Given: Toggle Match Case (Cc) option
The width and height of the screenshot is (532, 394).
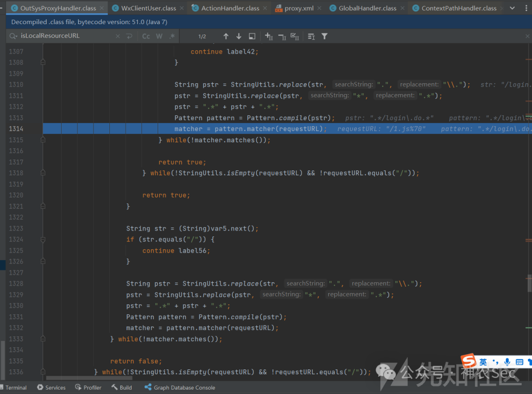Looking at the screenshot, I should point(146,36).
